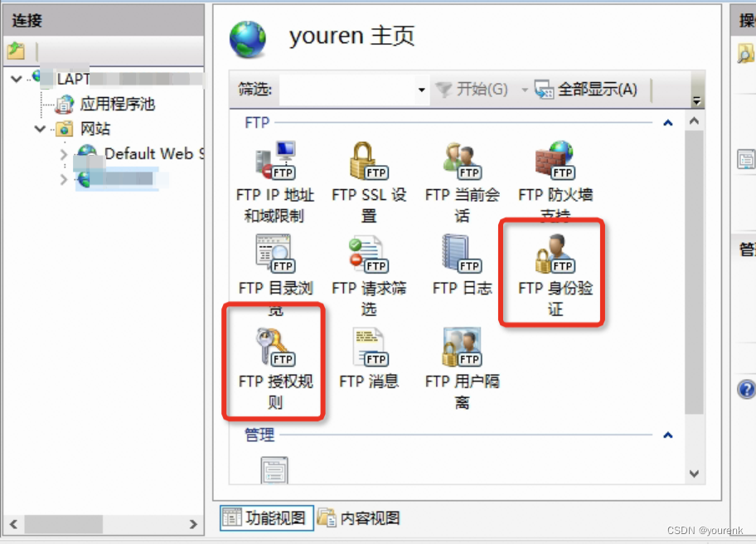Collapse the FTP group section
The width and height of the screenshot is (756, 544).
click(668, 123)
